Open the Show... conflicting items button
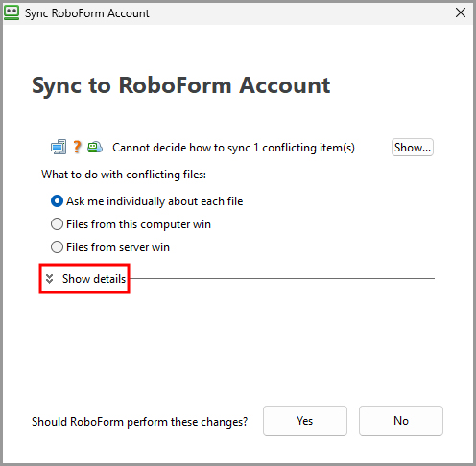 pyautogui.click(x=413, y=148)
